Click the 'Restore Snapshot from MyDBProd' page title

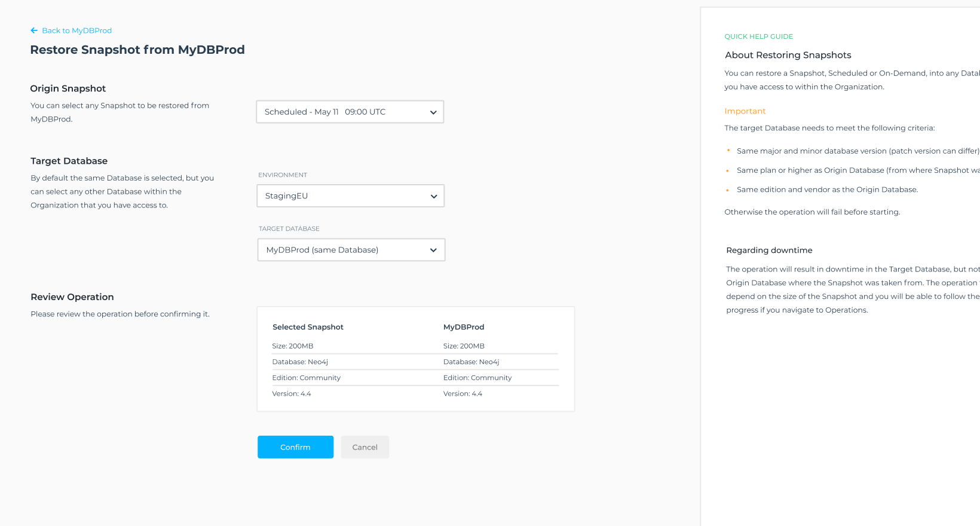[137, 50]
